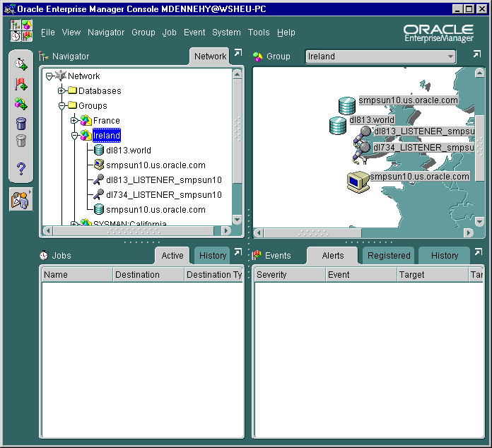
Task: Detach the Navigator pane with arrow icon
Action: pyautogui.click(x=238, y=53)
